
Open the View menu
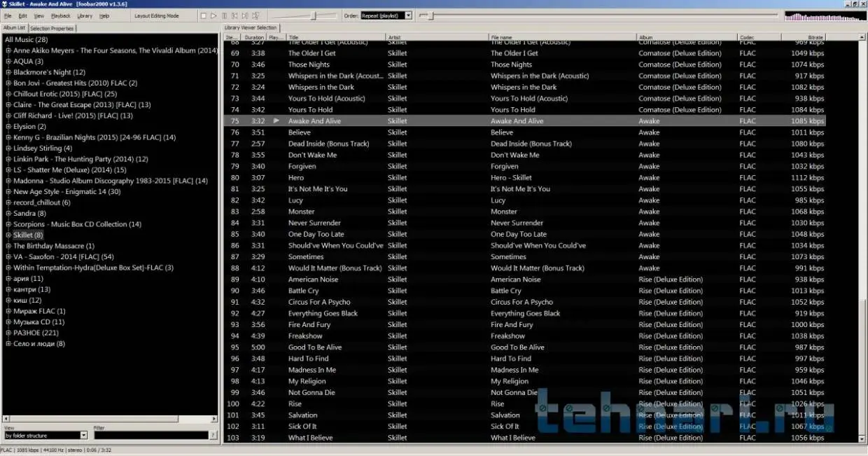[x=39, y=15]
